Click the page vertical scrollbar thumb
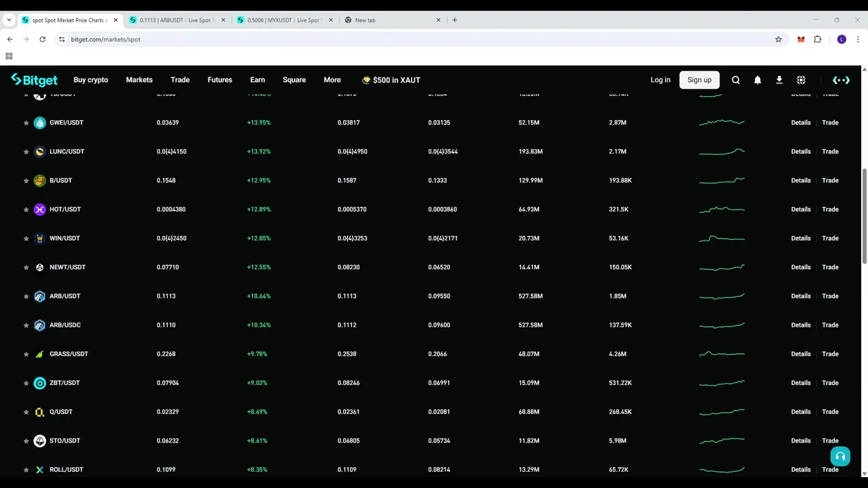This screenshot has width=868, height=488. tap(864, 217)
